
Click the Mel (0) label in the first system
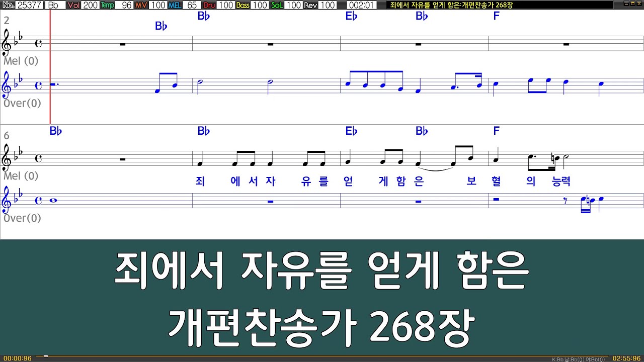click(21, 61)
